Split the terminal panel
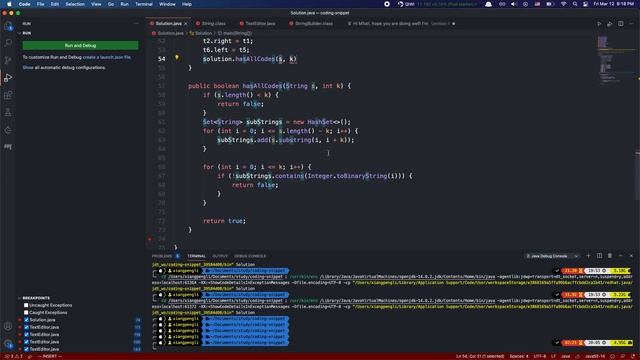 [x=599, y=256]
